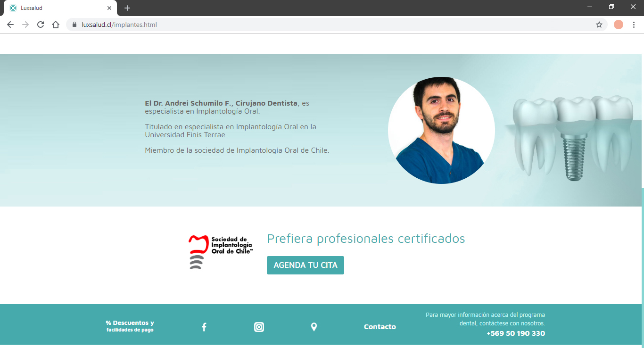Screen dimensions: 644x348
Task: Click the phone number +569 50 190 330
Action: click(516, 333)
